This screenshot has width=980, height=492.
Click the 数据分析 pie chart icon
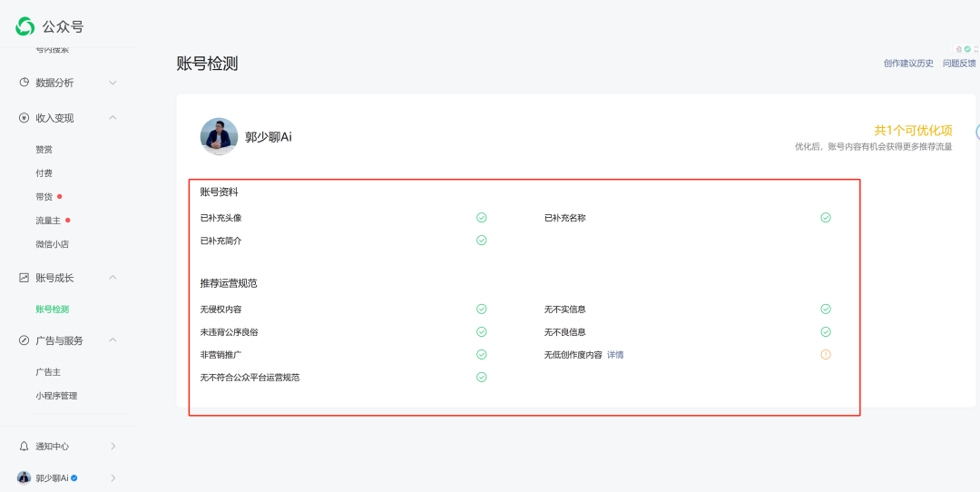[x=24, y=83]
